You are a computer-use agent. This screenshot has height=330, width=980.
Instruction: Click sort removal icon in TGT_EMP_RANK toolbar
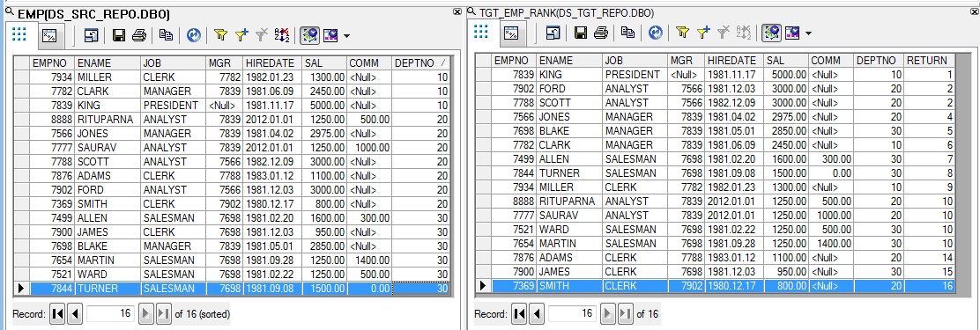(x=744, y=33)
